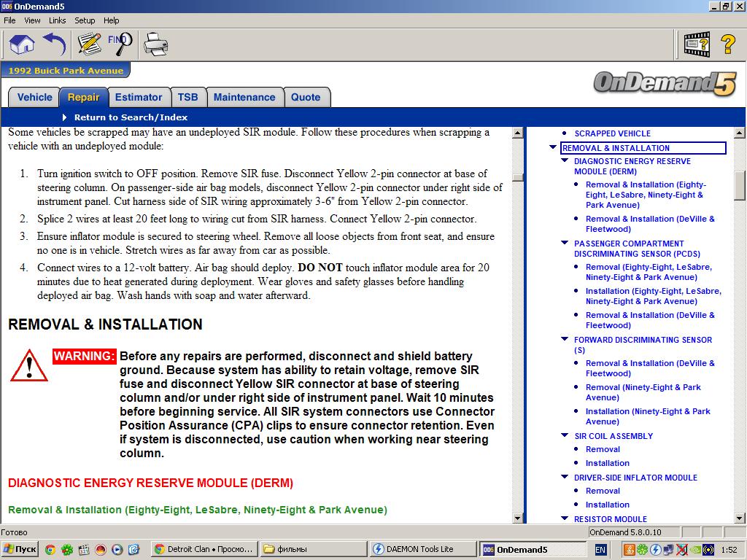Open the Maintenance tab

[x=244, y=97]
